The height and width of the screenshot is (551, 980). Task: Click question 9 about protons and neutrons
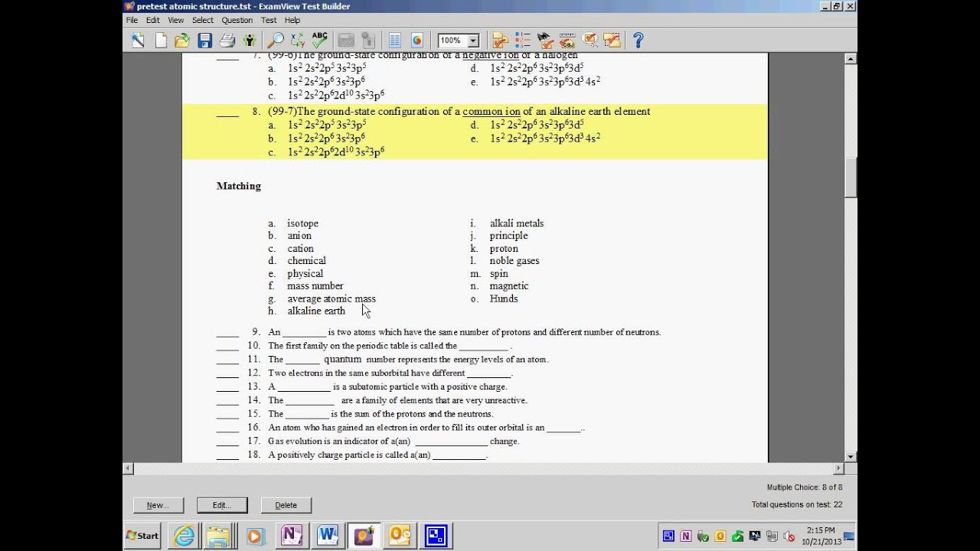tap(464, 332)
